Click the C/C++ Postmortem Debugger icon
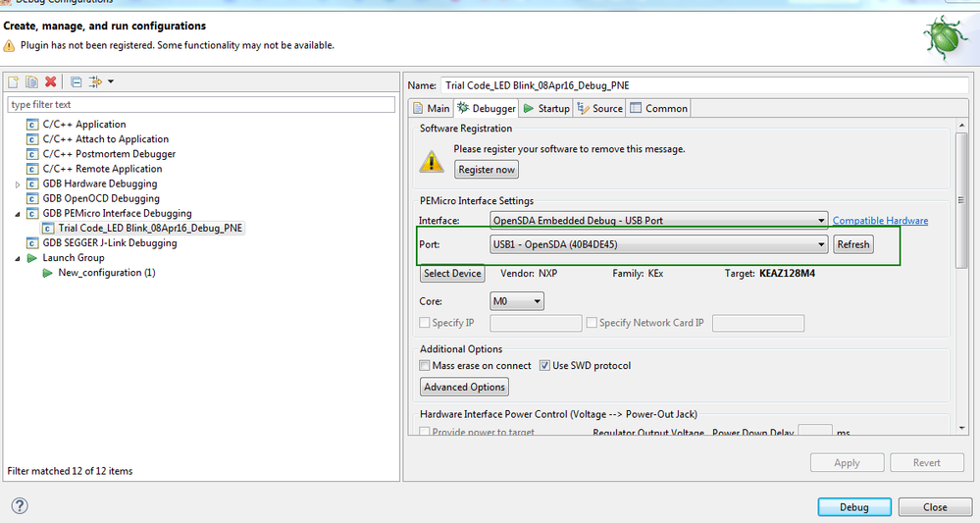 (32, 154)
